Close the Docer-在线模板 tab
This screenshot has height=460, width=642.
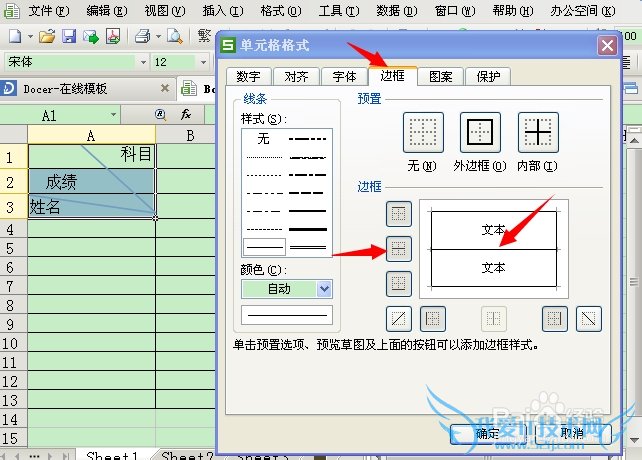(x=165, y=88)
